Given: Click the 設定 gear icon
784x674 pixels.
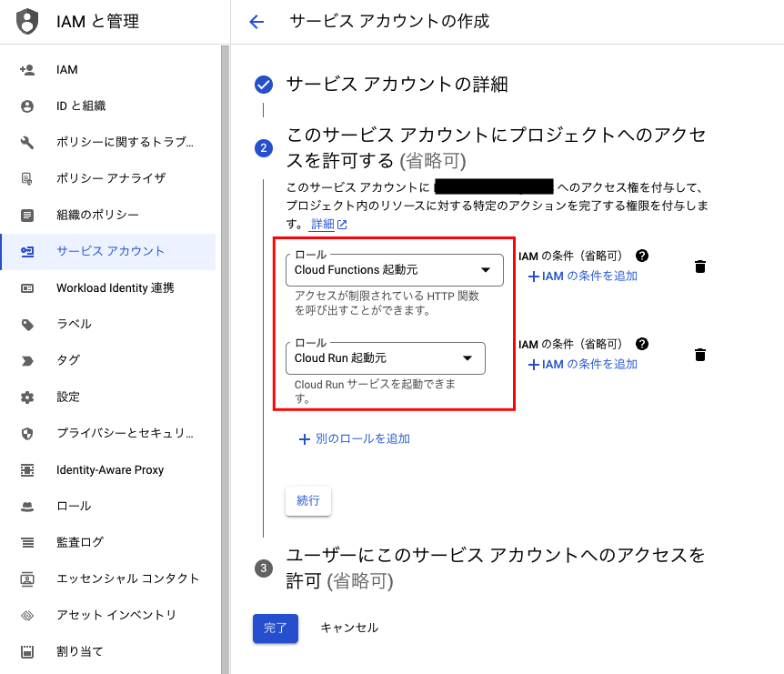Looking at the screenshot, I should click(x=27, y=397).
